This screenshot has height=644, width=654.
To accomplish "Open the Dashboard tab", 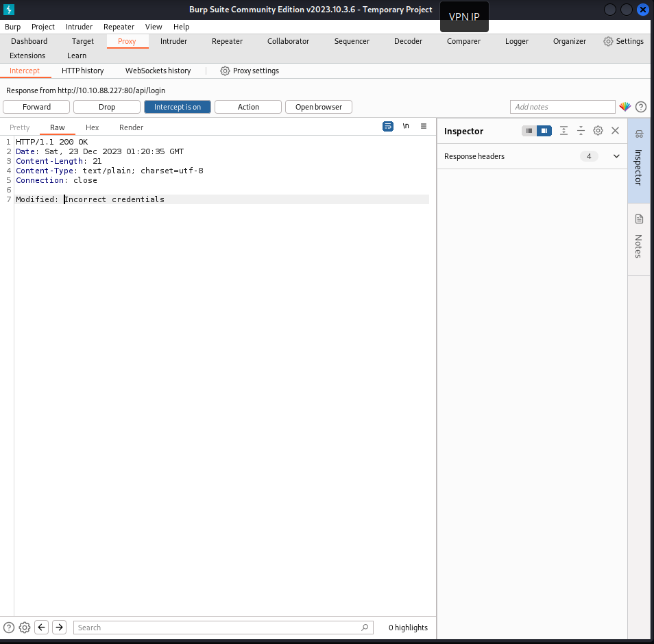I will point(29,41).
